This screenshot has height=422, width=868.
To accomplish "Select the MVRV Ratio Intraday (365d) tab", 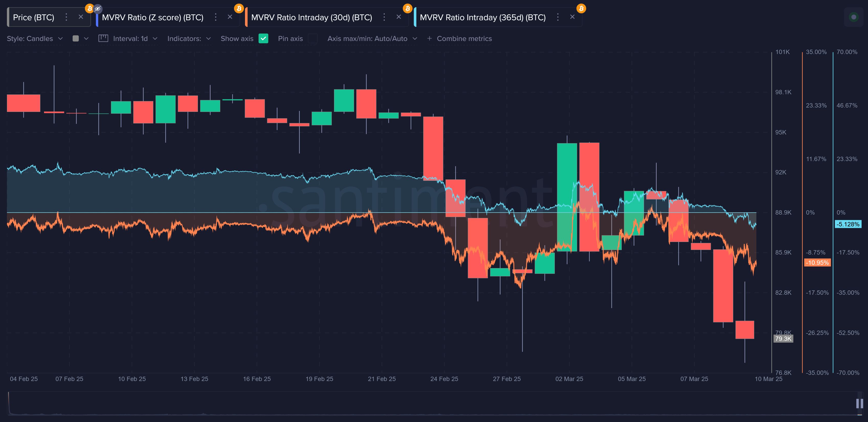I will click(x=483, y=18).
